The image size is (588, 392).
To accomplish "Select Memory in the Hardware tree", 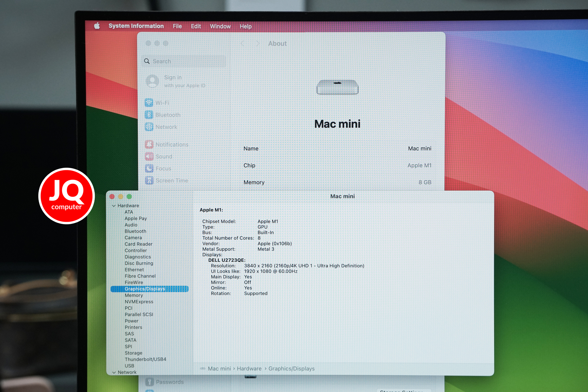I will [134, 295].
